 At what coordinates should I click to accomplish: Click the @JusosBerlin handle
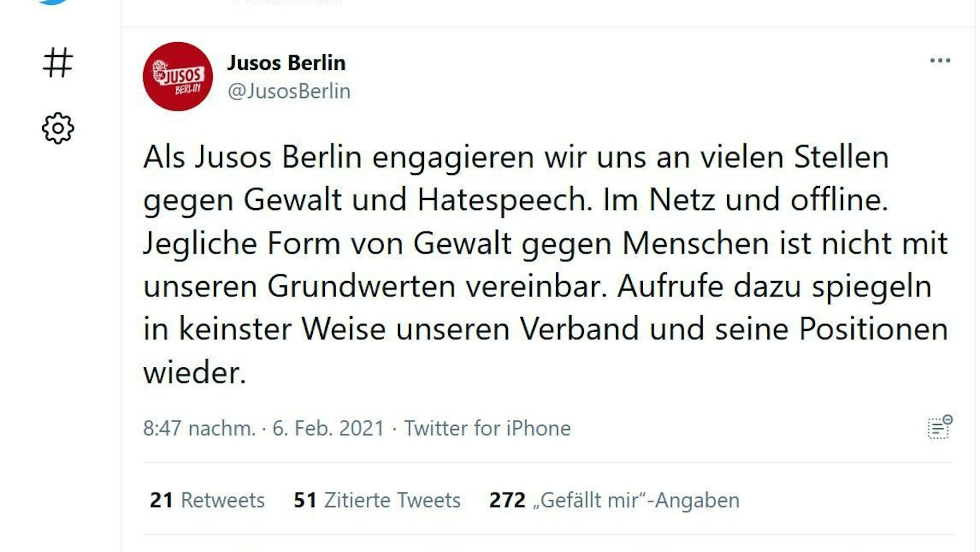(x=289, y=91)
